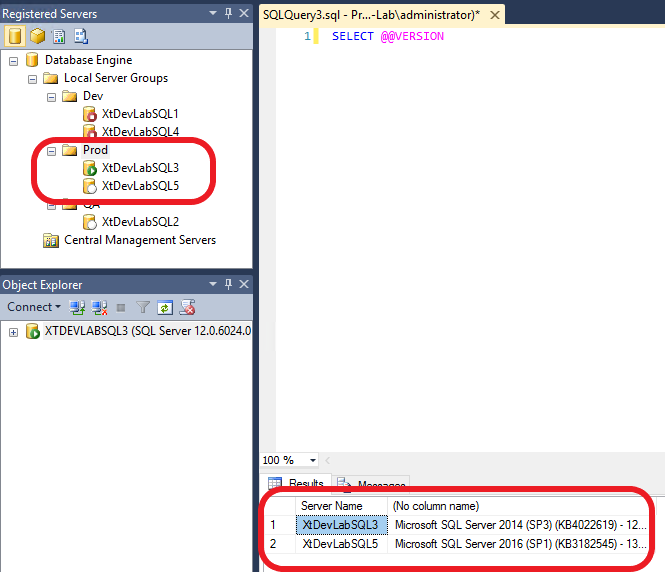Click XTDEVLABSQL3 server icon in Object Explorer
The height and width of the screenshot is (572, 665).
coord(33,331)
